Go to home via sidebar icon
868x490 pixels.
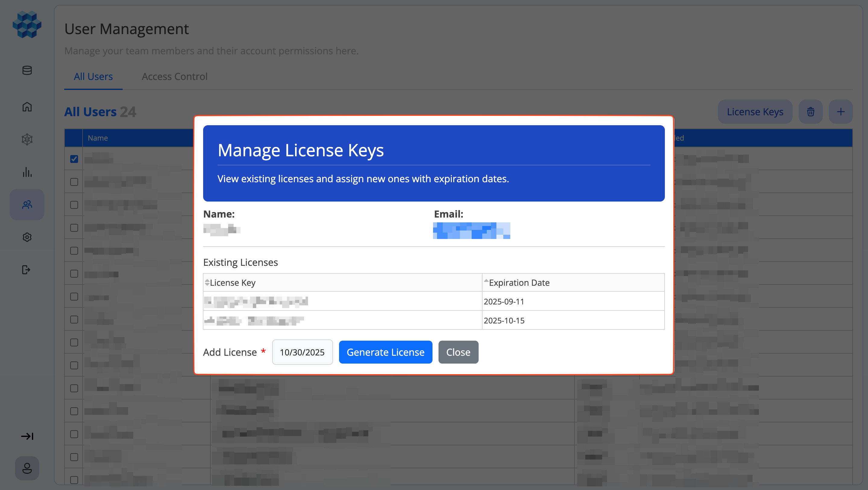(x=27, y=107)
